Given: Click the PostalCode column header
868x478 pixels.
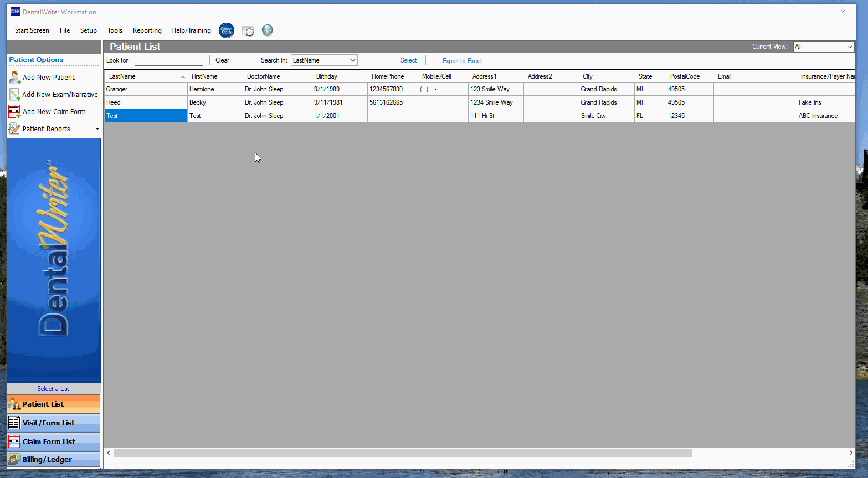Looking at the screenshot, I should coord(690,76).
